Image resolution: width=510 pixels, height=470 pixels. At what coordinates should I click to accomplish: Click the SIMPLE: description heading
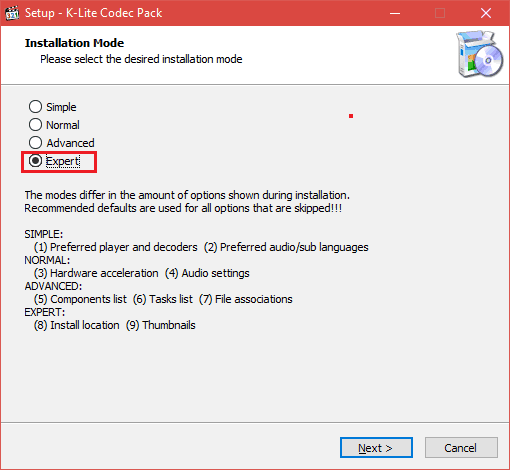[44, 234]
